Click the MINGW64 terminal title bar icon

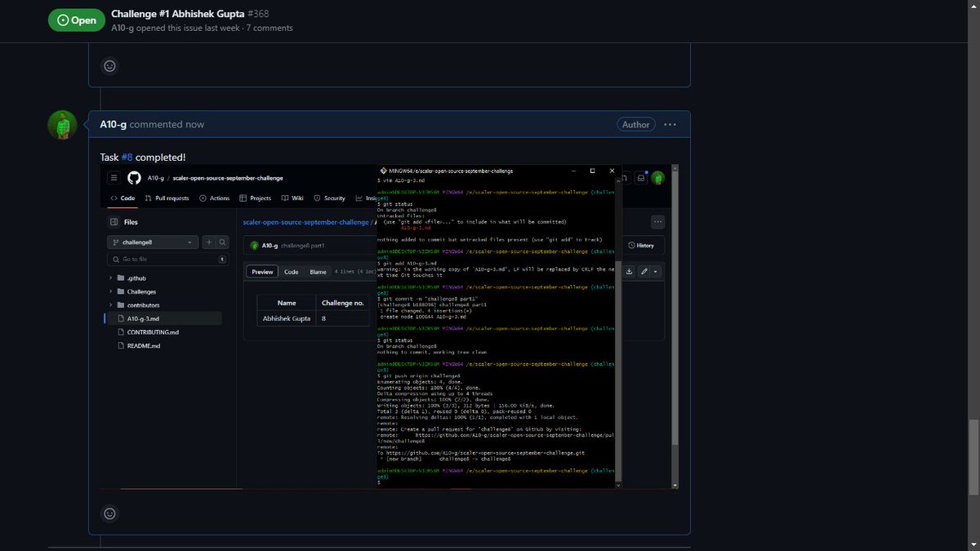point(383,171)
